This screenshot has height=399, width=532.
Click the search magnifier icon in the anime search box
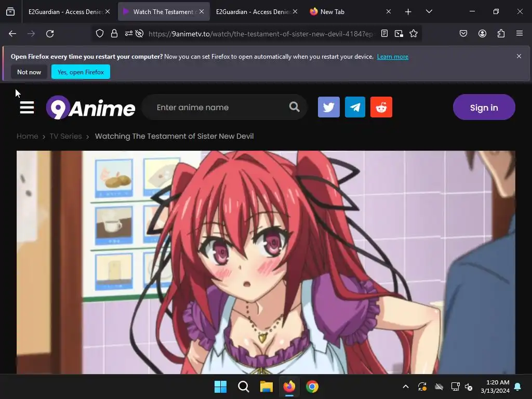tap(294, 107)
